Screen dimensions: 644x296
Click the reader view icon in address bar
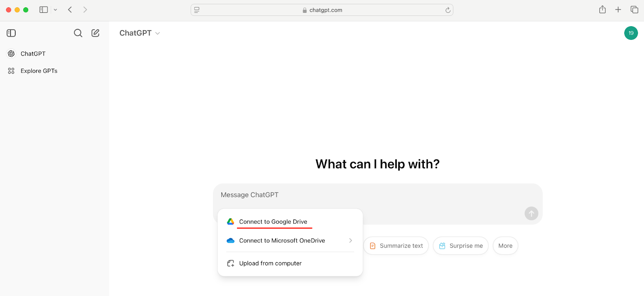tap(197, 10)
